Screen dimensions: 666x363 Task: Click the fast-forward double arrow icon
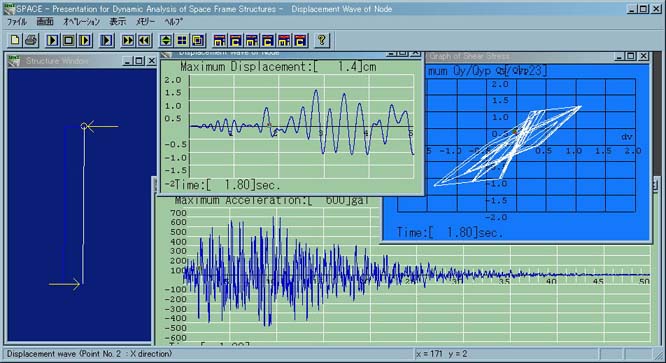coord(127,40)
